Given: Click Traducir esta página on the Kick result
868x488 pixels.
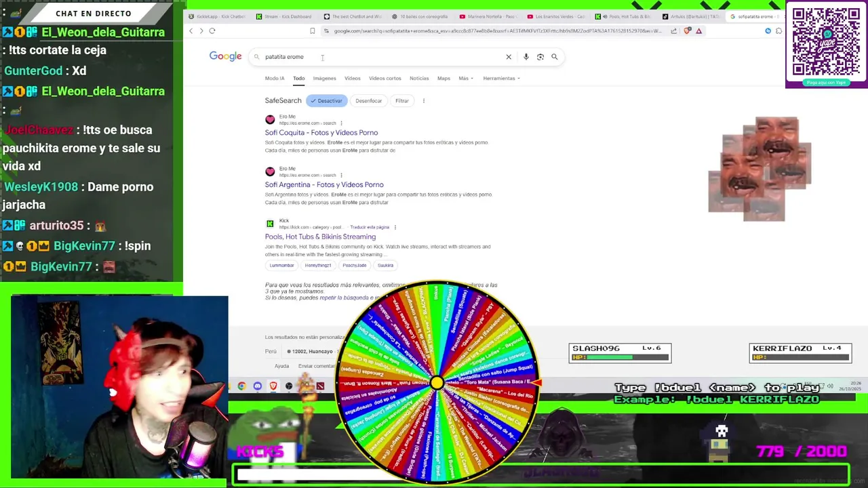Looking at the screenshot, I should [370, 227].
